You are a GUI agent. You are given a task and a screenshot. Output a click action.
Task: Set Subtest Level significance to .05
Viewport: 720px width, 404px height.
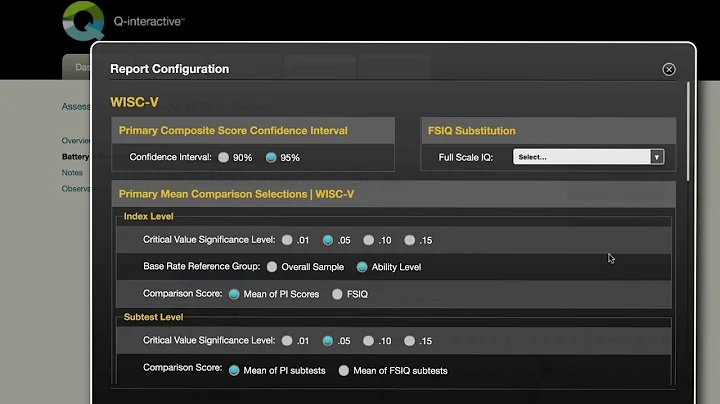(x=328, y=341)
